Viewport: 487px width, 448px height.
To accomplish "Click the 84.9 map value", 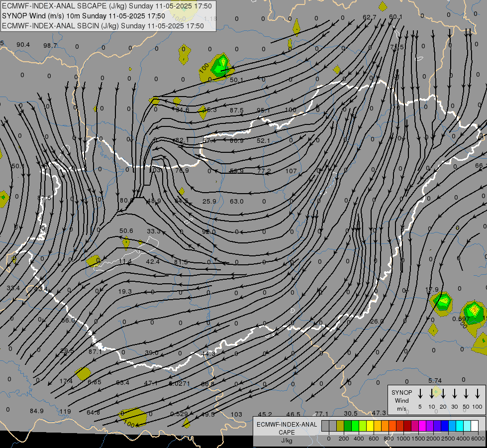I will (37, 411).
